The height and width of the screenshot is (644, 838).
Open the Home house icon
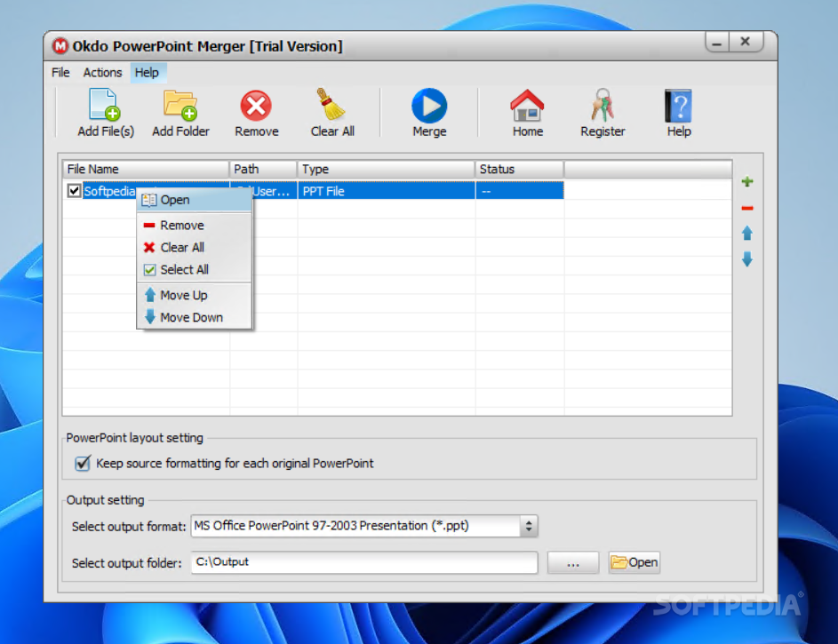pyautogui.click(x=527, y=105)
